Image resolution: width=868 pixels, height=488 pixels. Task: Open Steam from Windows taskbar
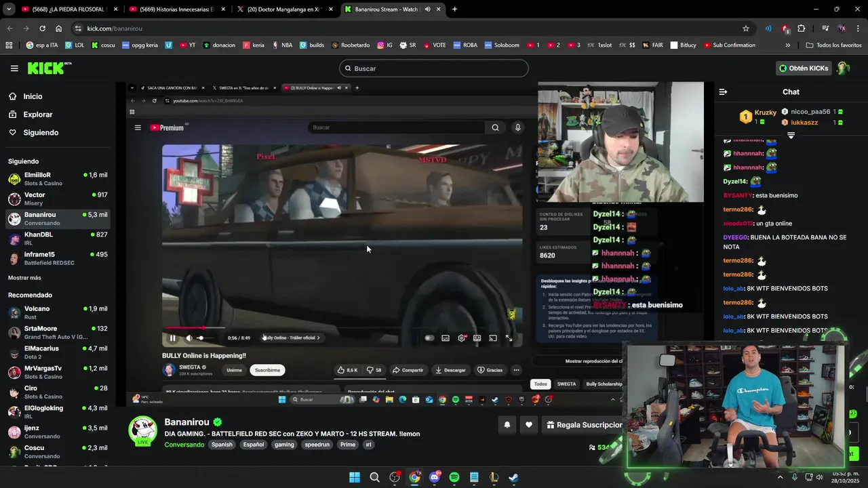tap(513, 477)
